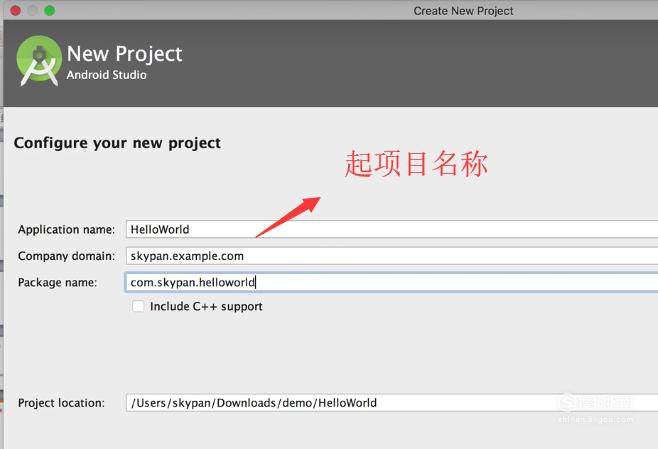Viewport: 658px width, 449px height.
Task: Close the Create New Project window
Action: (16, 11)
